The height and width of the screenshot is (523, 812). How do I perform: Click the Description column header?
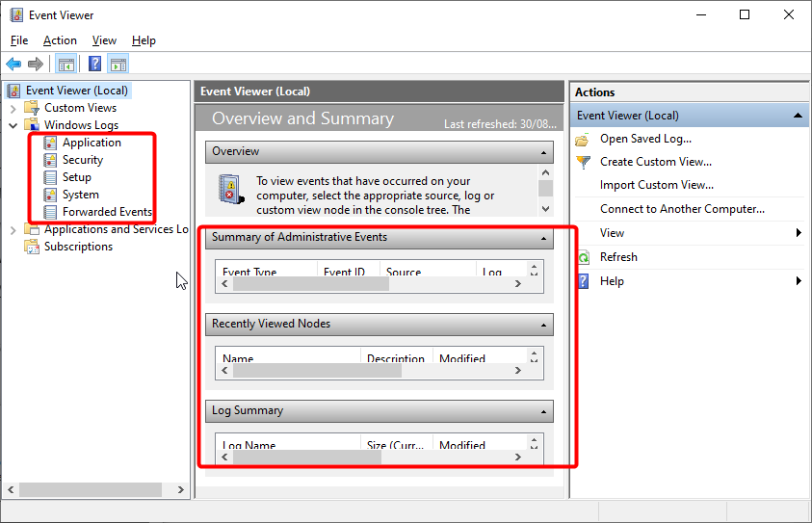coord(396,357)
